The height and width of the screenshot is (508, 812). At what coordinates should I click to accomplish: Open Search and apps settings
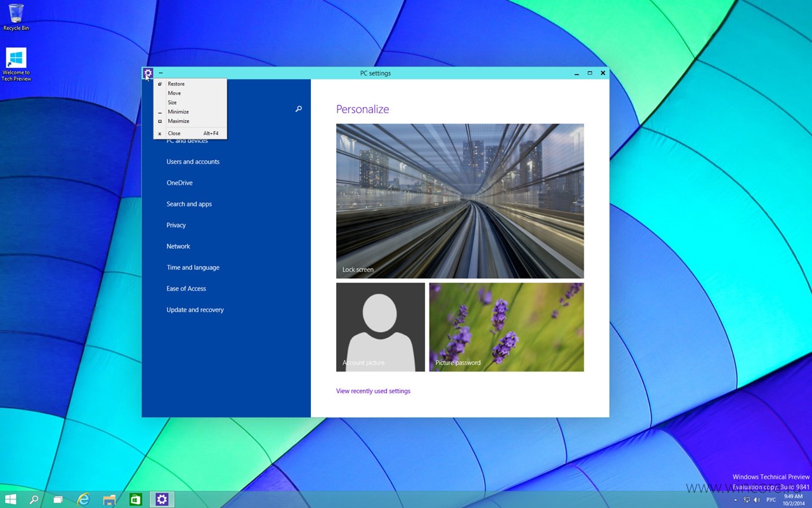tap(189, 204)
